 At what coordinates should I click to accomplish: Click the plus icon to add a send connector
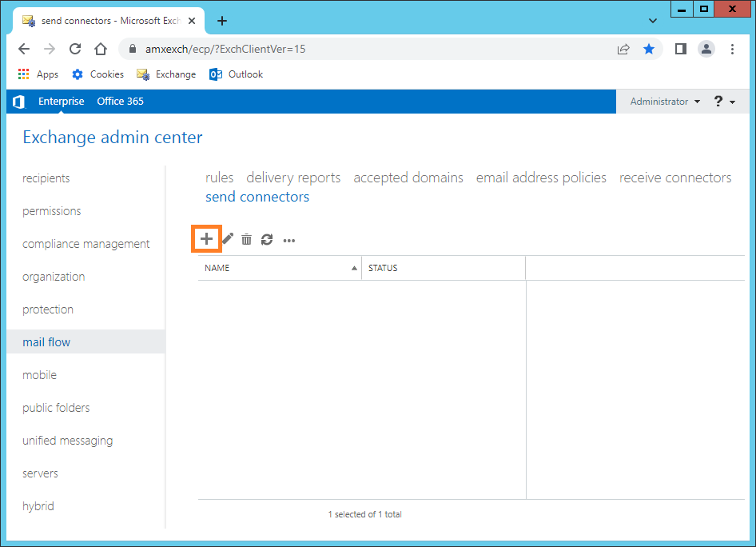pos(206,239)
